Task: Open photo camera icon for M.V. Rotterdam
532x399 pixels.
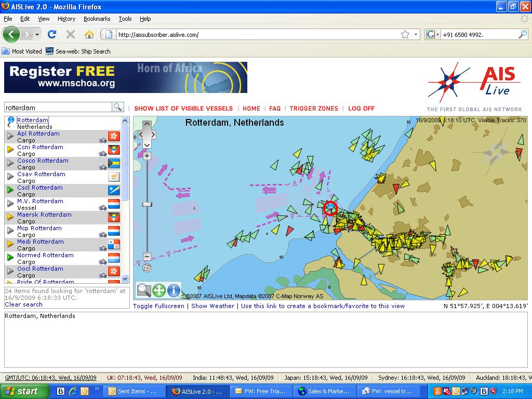Action: (102, 207)
